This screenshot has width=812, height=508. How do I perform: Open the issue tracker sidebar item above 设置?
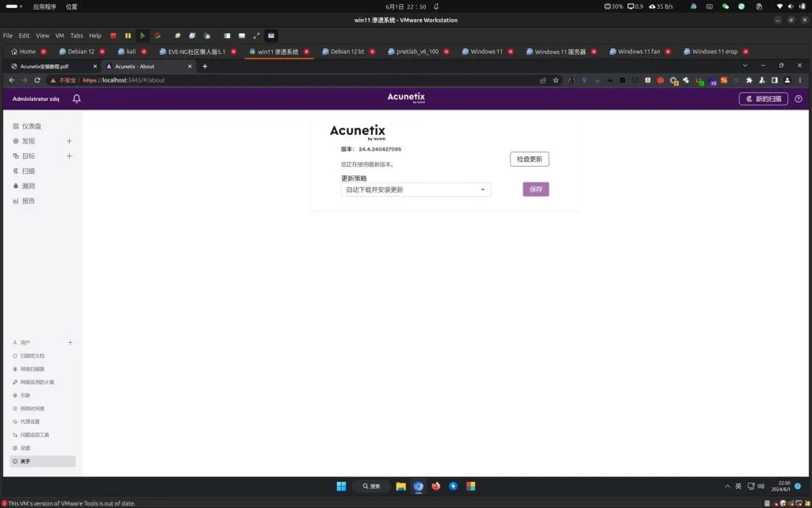[34, 435]
